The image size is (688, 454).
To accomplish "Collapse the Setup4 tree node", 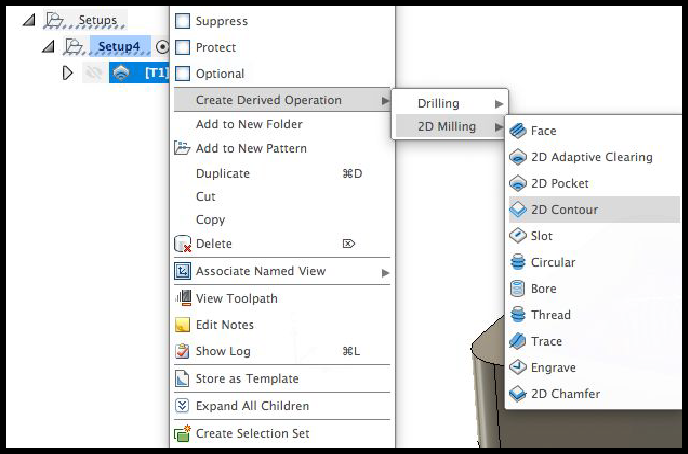I will [48, 46].
